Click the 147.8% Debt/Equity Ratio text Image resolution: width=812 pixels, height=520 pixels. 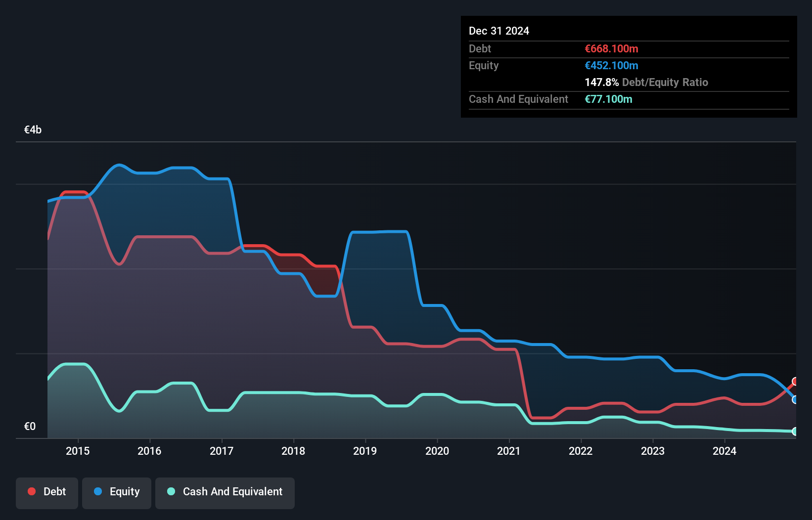pyautogui.click(x=646, y=83)
